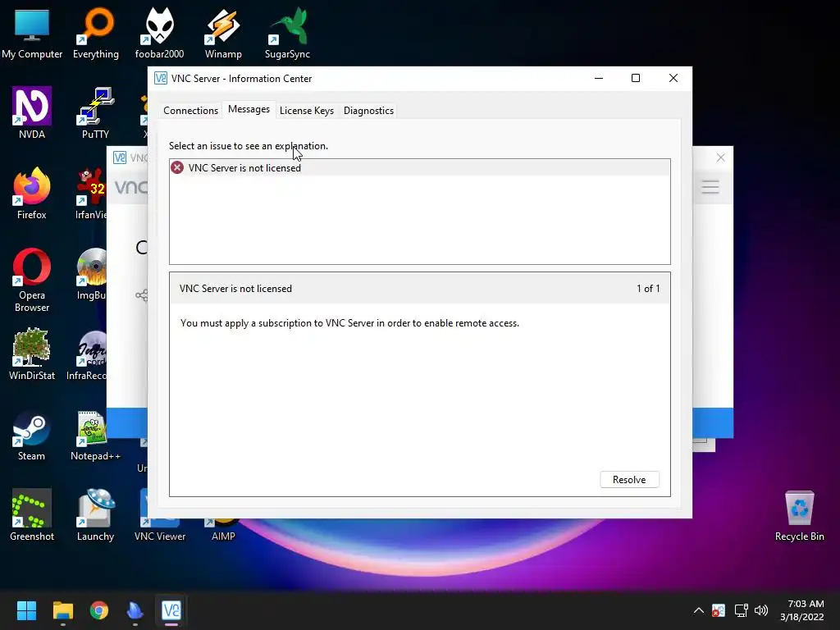This screenshot has width=840, height=630.
Task: Launch Firefox from the desktop
Action: point(32,194)
